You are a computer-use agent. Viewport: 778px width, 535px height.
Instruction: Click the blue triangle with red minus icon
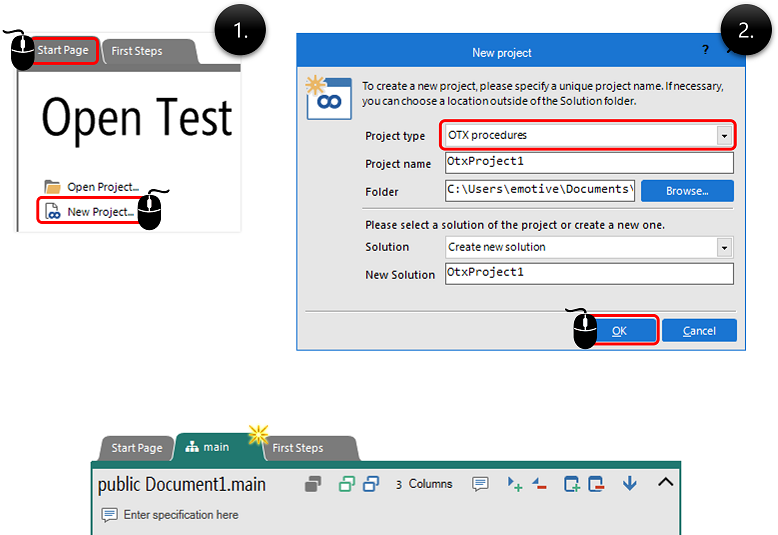[539, 484]
